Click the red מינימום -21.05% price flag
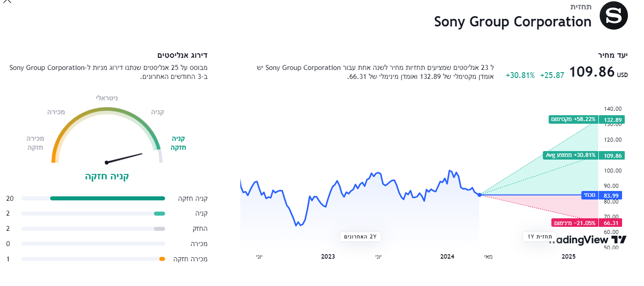Viewport: 644px width, 286px height. click(x=575, y=222)
